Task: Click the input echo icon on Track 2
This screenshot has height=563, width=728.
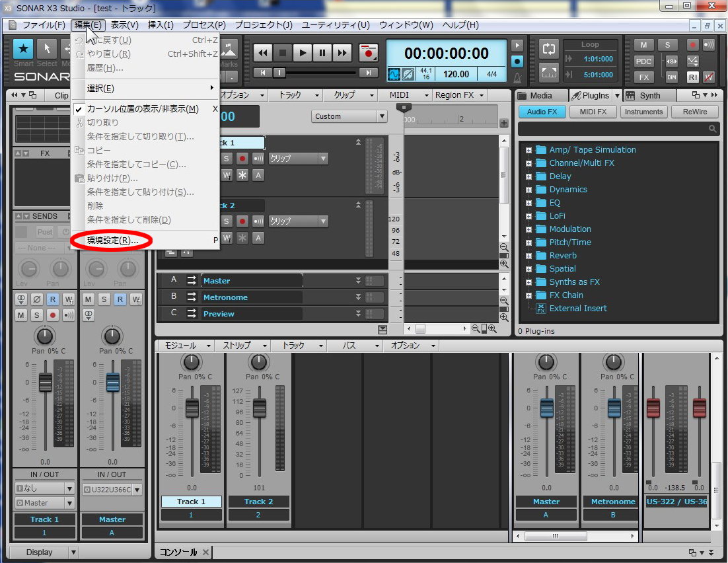Action: tap(258, 222)
